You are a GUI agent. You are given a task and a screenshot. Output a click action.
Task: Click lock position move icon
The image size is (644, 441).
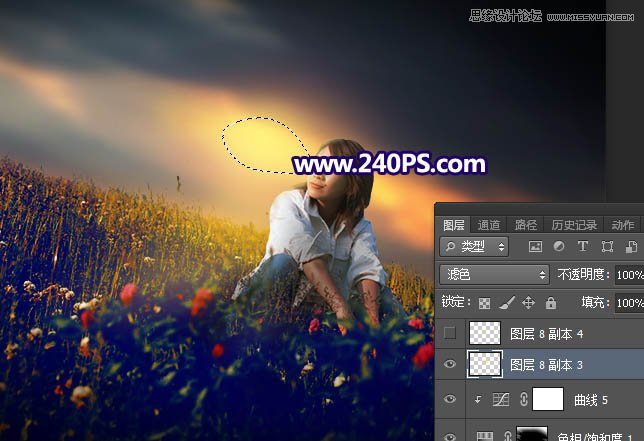coord(528,302)
